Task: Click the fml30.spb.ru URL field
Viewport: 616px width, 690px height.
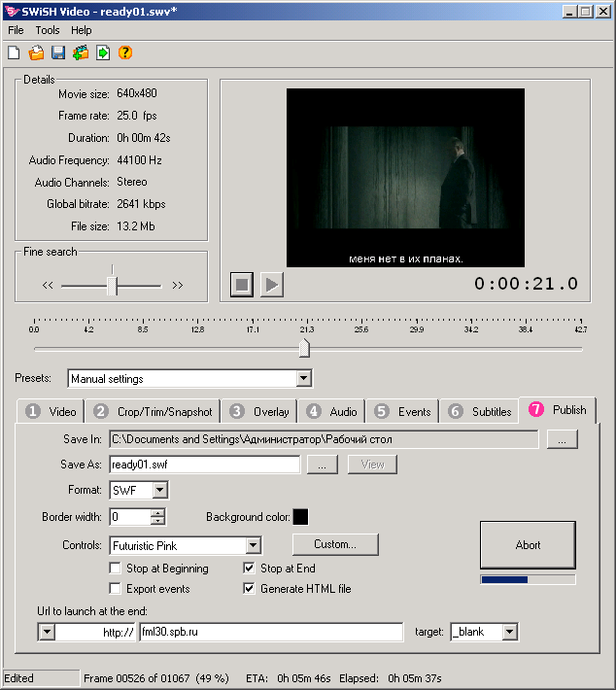Action: pos(271,632)
